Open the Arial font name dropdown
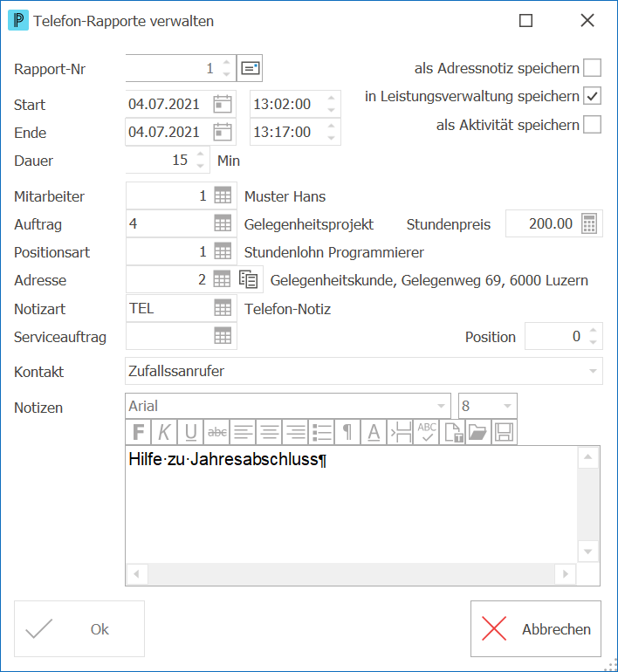 pyautogui.click(x=441, y=406)
